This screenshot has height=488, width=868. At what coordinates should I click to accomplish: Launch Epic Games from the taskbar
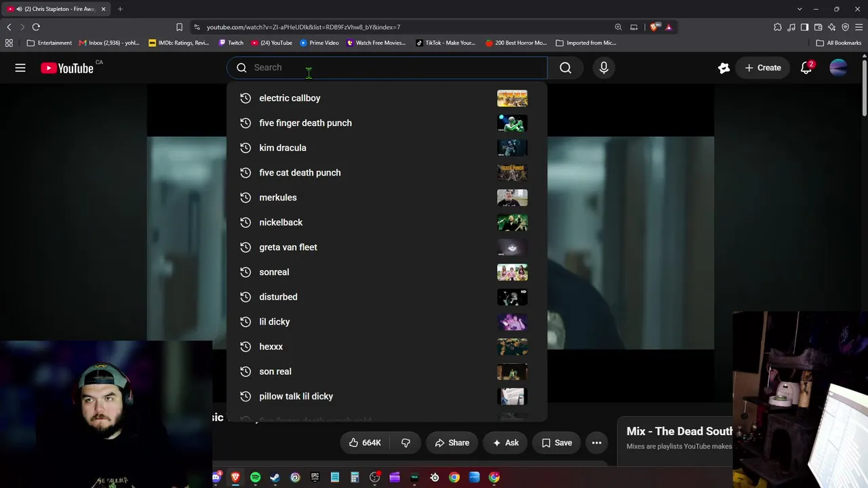(x=315, y=478)
